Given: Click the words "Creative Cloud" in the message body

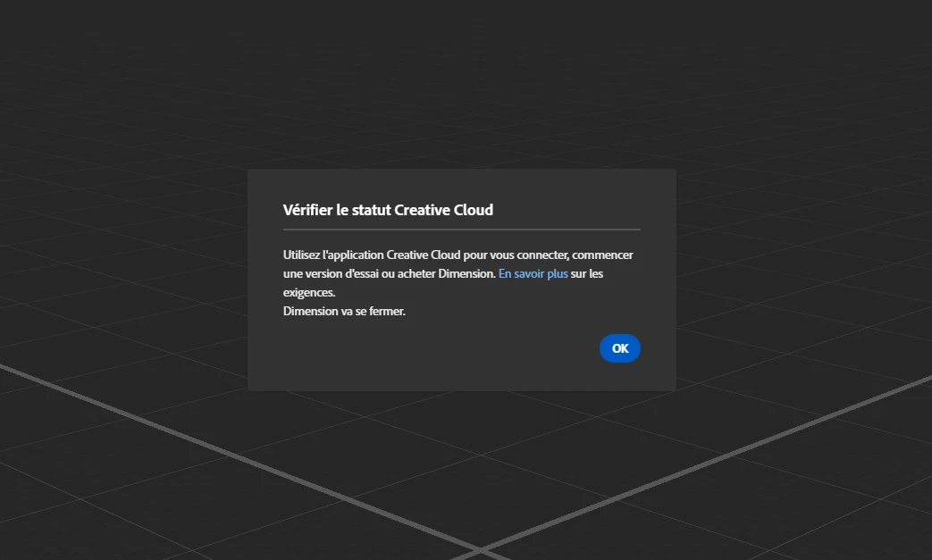Looking at the screenshot, I should (424, 255).
